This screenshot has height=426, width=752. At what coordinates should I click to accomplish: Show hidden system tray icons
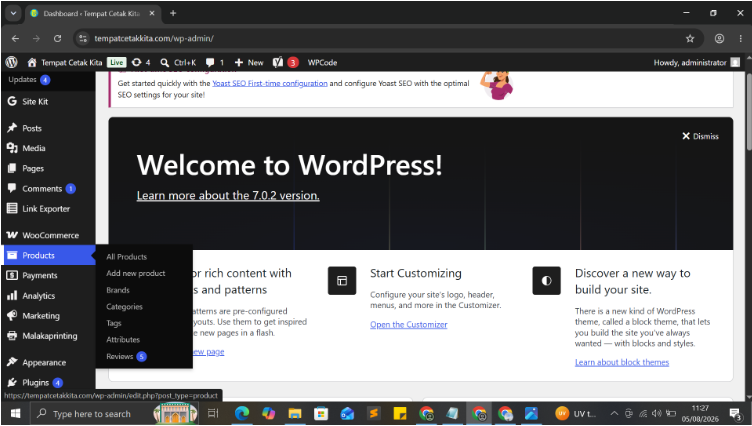614,414
